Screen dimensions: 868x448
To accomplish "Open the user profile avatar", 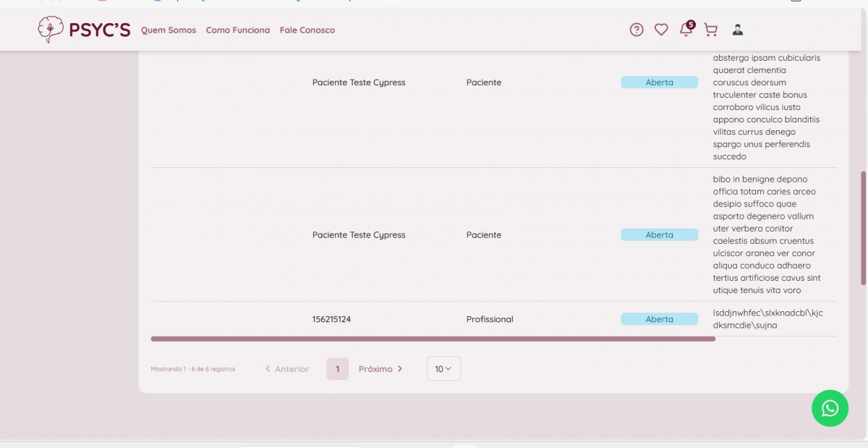I will tap(738, 30).
